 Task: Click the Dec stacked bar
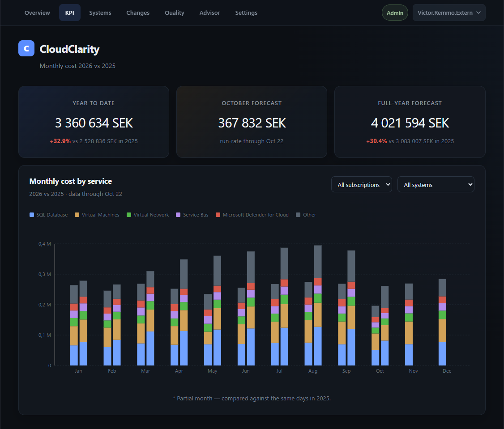tap(442, 322)
